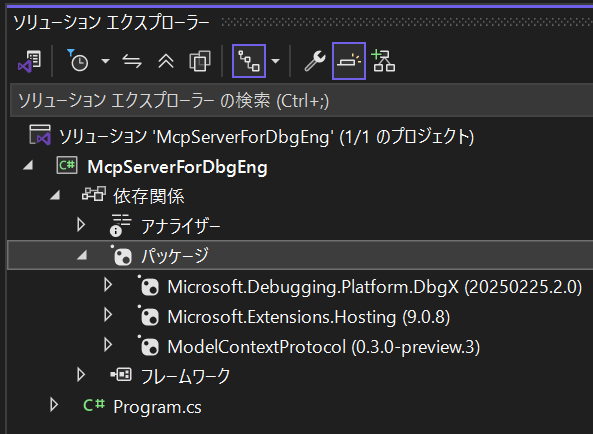Open pending changes filter dropdown arrow
The height and width of the screenshot is (434, 593).
click(106, 61)
